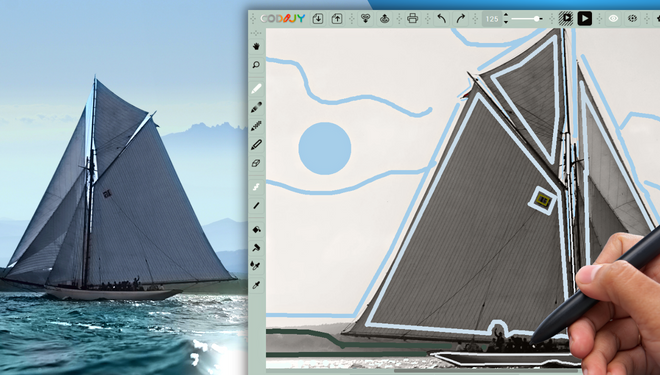Viewport: 660px width, 375px height.
Task: Pick the Eyedropper color picker tool
Action: coord(256,285)
